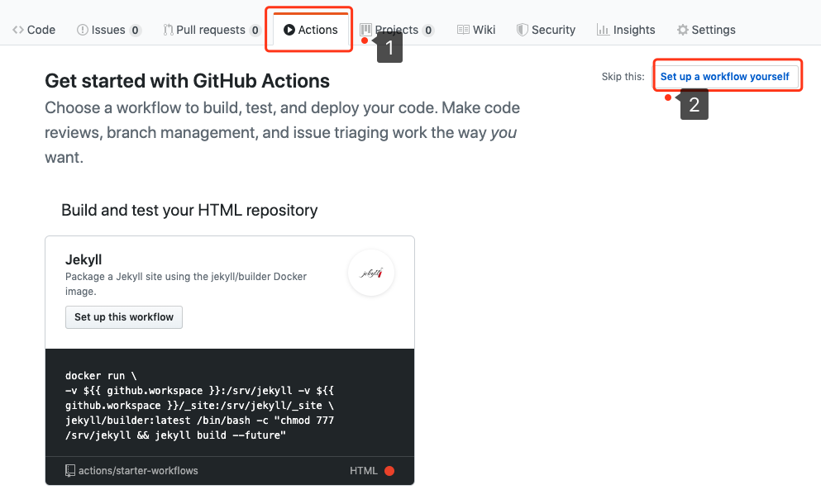
Task: Click Set up this workflow for Jekyll
Action: pyautogui.click(x=123, y=317)
